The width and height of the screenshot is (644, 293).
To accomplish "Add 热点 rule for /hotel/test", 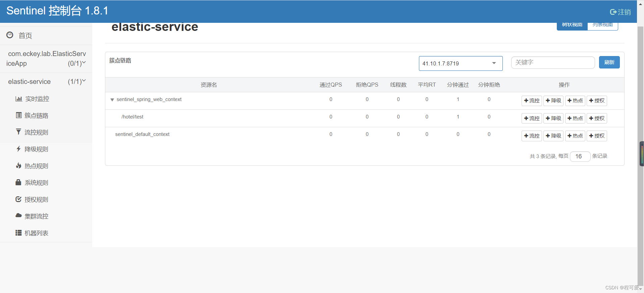I will [575, 118].
